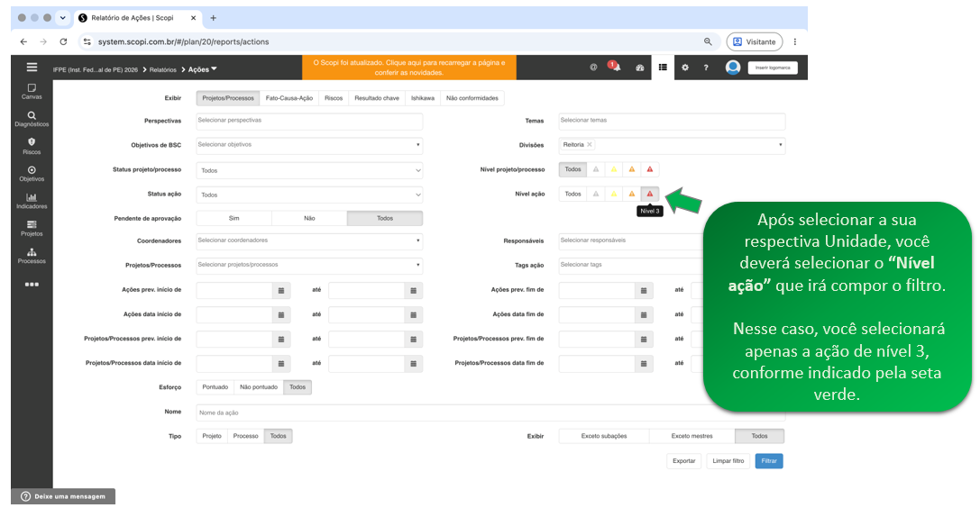Switch to the Ishikawa tab
Screen dimensions: 980x517
pos(423,98)
